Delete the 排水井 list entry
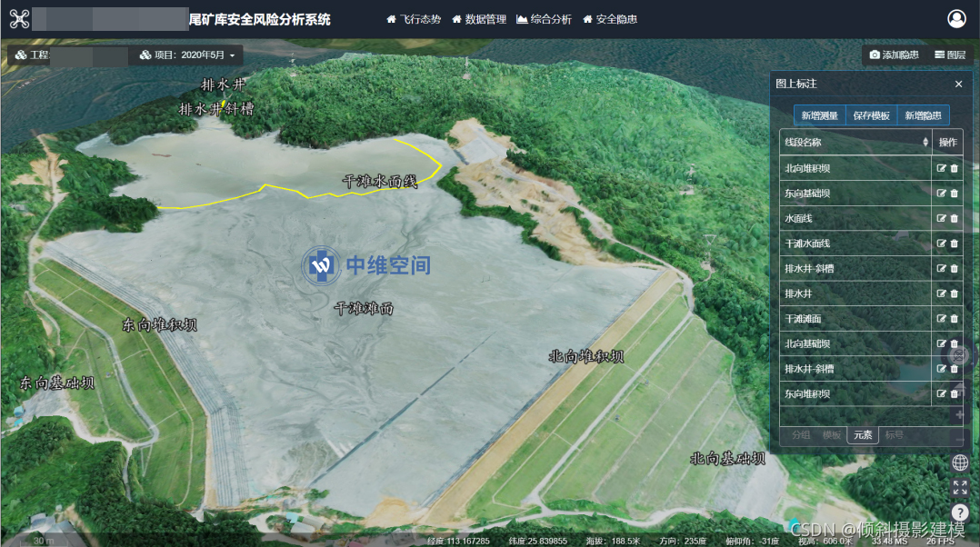Viewport: 980px width, 547px height. 955,293
